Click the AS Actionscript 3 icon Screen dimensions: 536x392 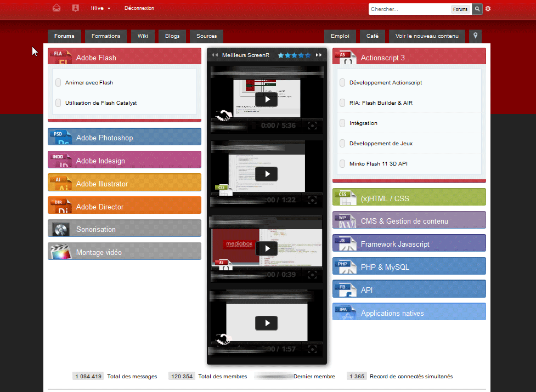click(345, 57)
